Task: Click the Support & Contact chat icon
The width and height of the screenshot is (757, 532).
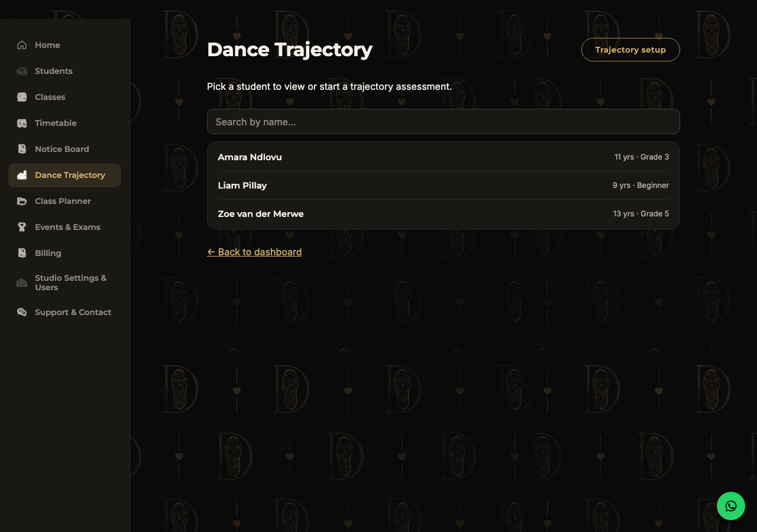Action: (22, 312)
